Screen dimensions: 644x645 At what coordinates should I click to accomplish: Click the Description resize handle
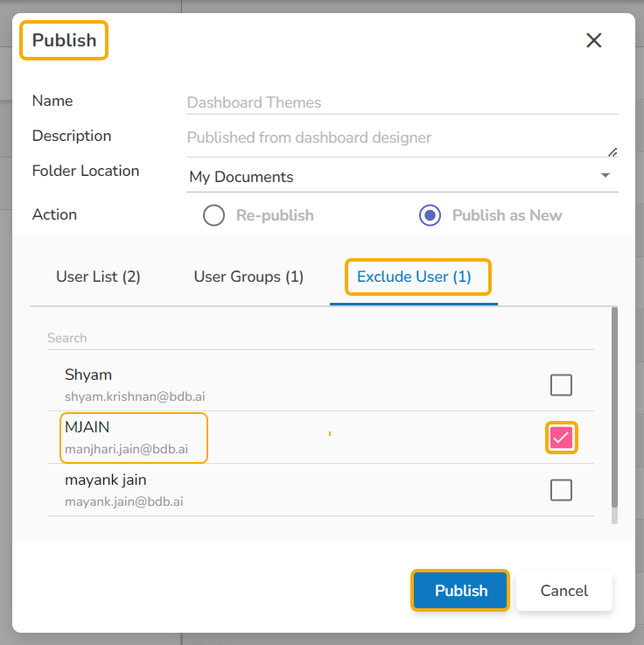point(612,151)
